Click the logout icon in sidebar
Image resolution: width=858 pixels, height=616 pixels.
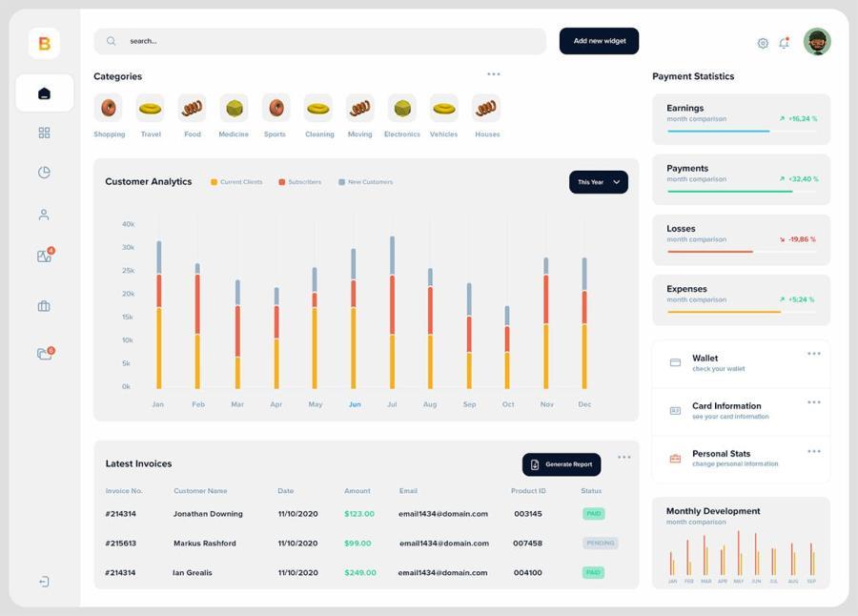[44, 581]
